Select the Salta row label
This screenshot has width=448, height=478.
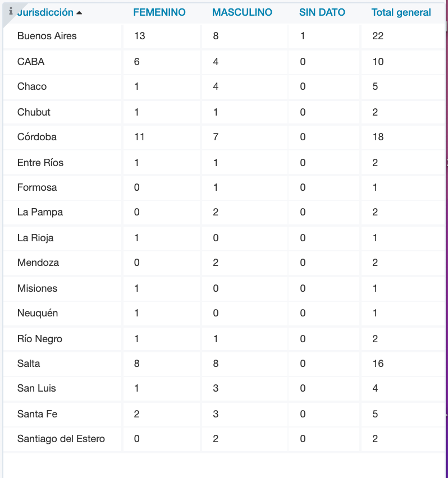[29, 364]
